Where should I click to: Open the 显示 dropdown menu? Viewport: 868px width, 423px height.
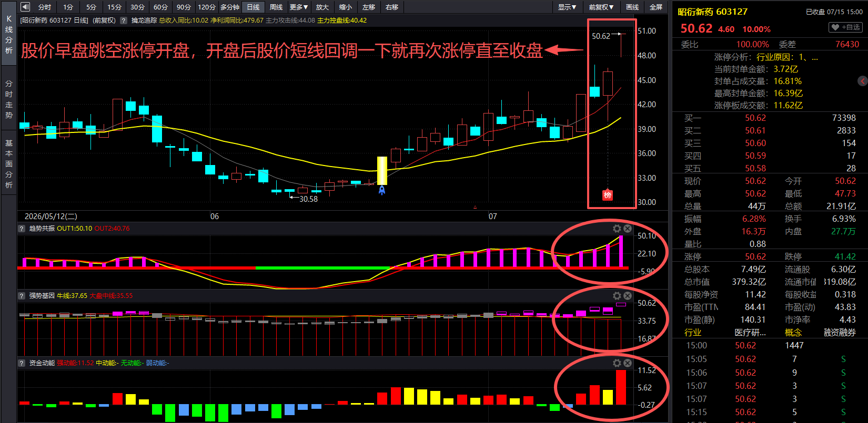[x=567, y=7]
